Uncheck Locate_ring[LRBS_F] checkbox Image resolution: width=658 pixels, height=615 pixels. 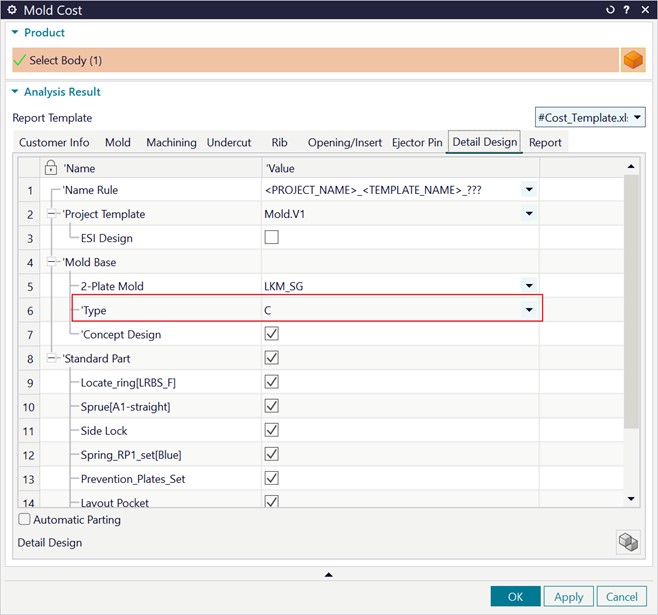coord(272,382)
